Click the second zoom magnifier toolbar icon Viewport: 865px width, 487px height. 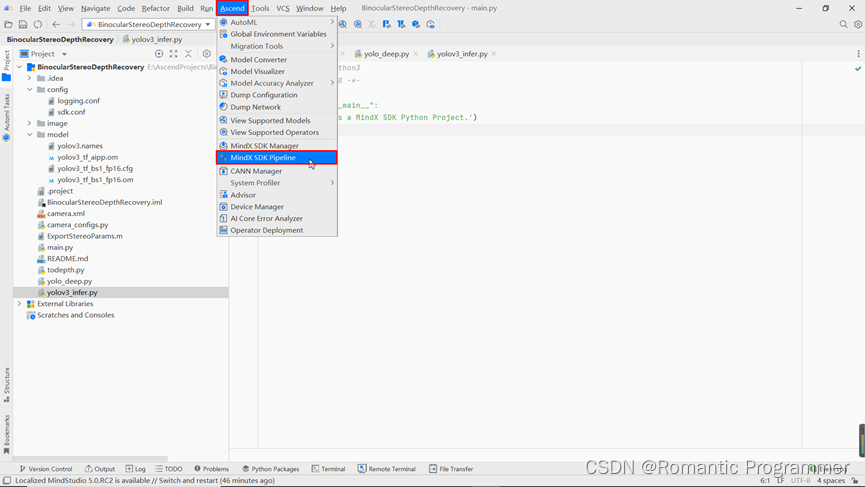tap(358, 24)
